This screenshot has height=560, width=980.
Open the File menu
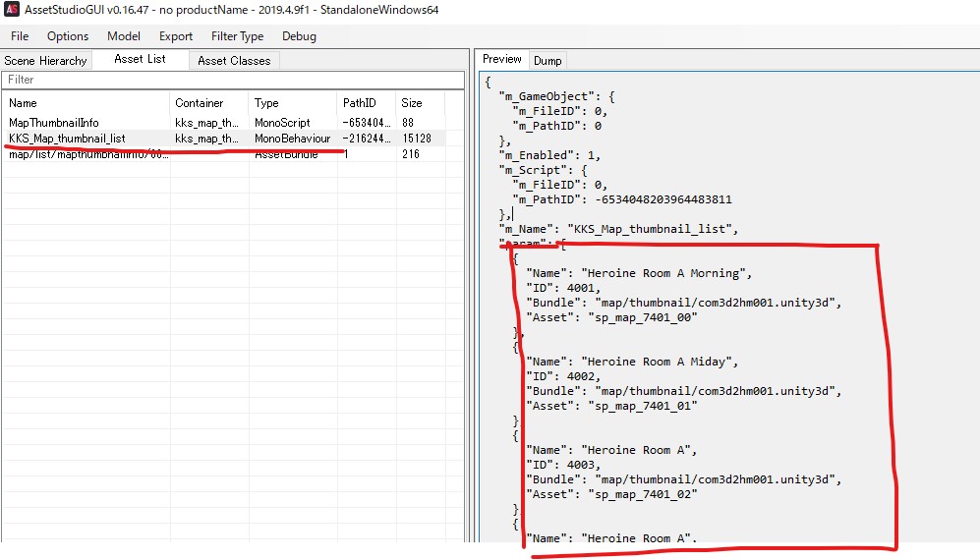point(20,36)
